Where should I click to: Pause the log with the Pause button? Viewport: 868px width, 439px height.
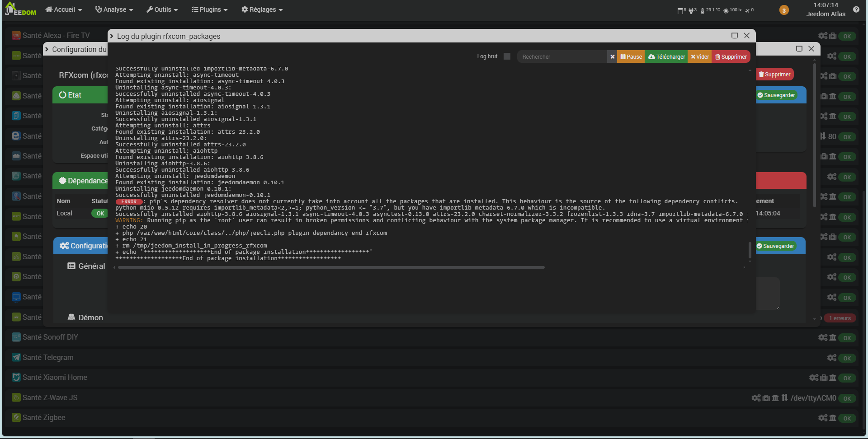click(x=631, y=56)
